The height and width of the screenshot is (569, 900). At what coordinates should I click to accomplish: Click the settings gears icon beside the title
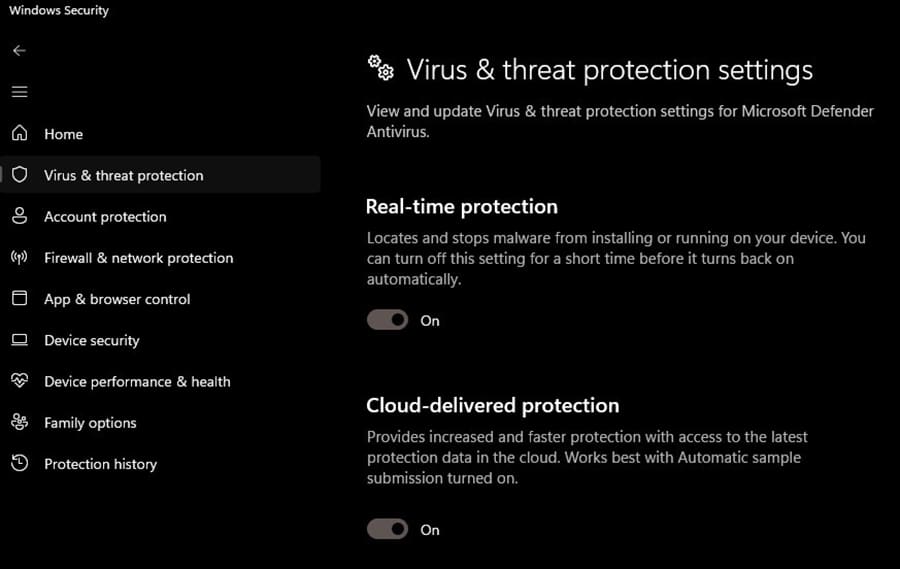coord(381,68)
